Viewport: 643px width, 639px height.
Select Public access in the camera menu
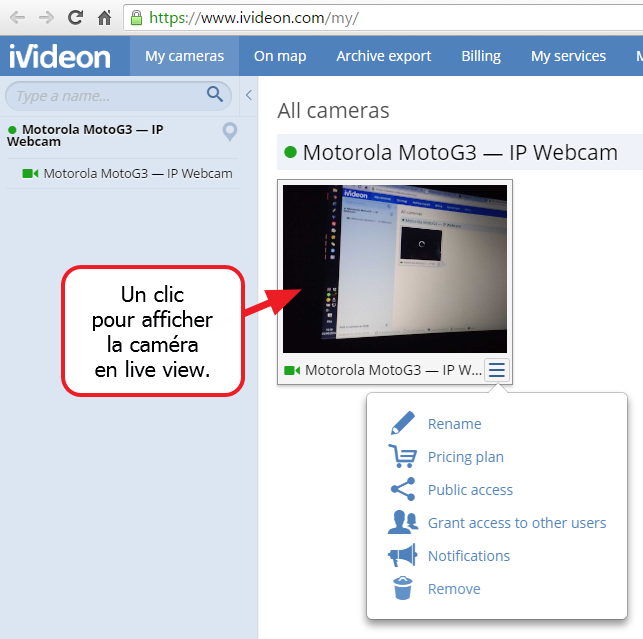pyautogui.click(x=470, y=490)
